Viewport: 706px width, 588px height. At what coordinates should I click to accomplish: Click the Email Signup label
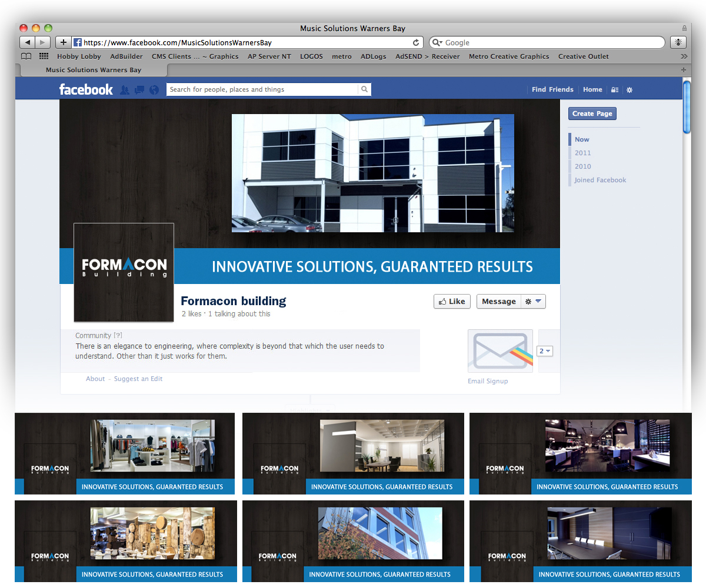coord(488,381)
